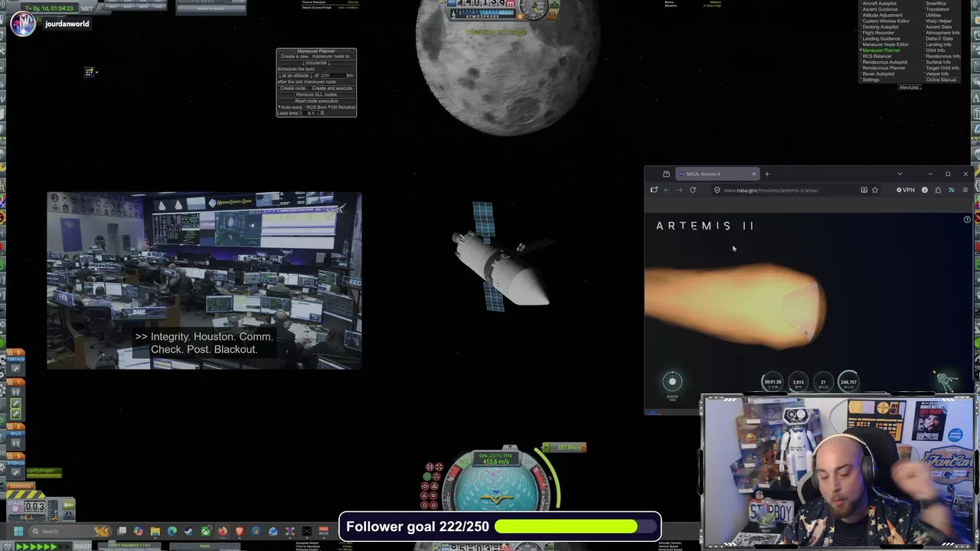Select Vessel Info in MechJeb menu
Viewport: 980px width, 551px height.
[x=937, y=73]
